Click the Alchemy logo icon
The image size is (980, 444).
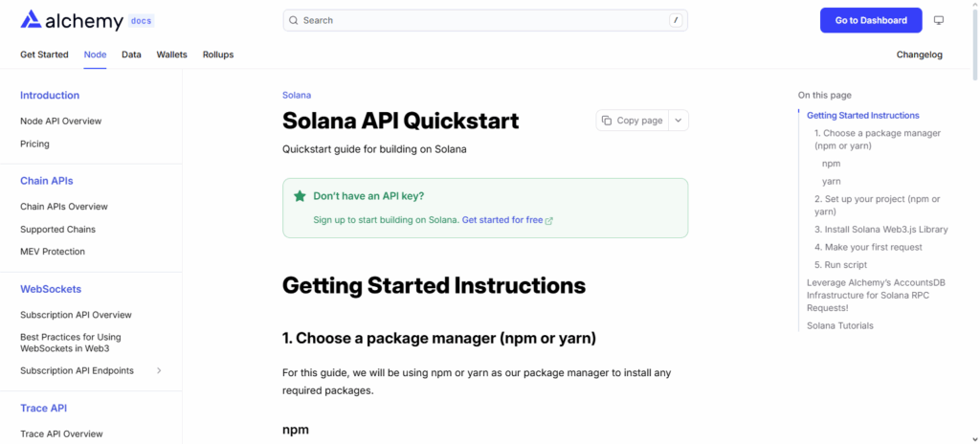click(31, 19)
